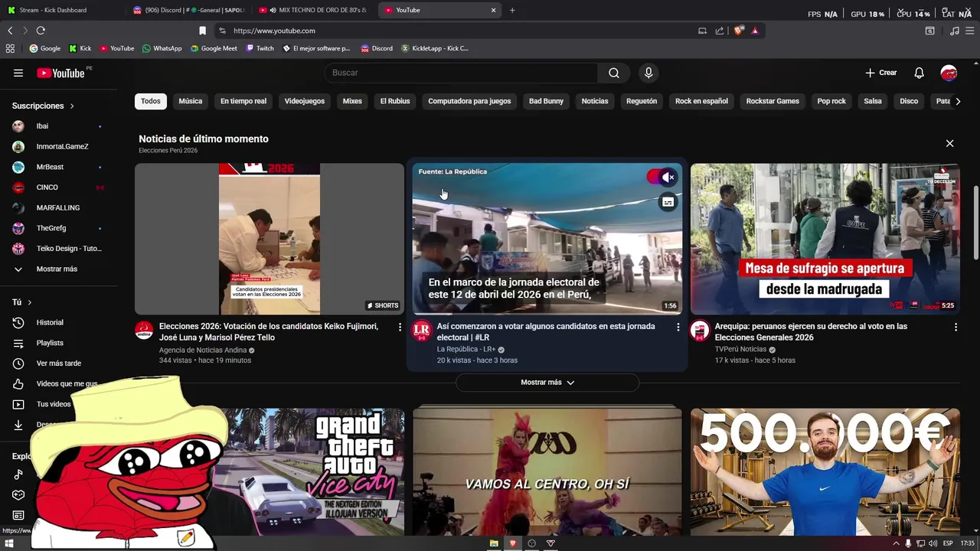Open a new browser tab

pyautogui.click(x=512, y=10)
